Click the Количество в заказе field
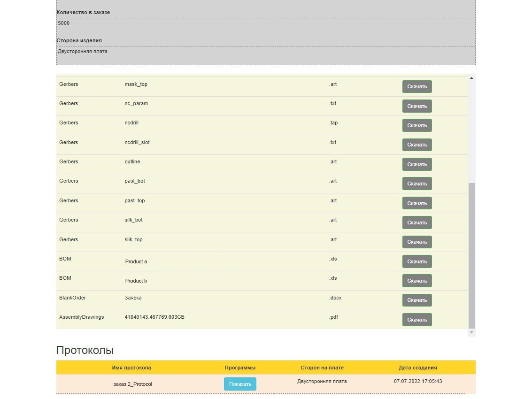532x399 pixels. [x=266, y=23]
